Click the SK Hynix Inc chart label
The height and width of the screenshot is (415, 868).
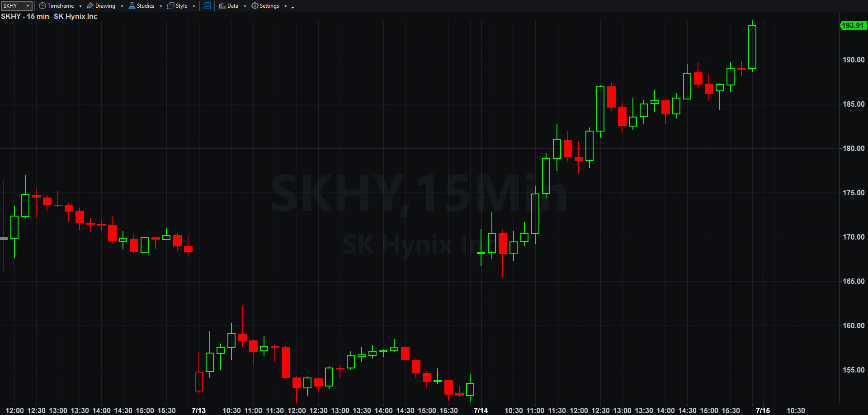(75, 16)
